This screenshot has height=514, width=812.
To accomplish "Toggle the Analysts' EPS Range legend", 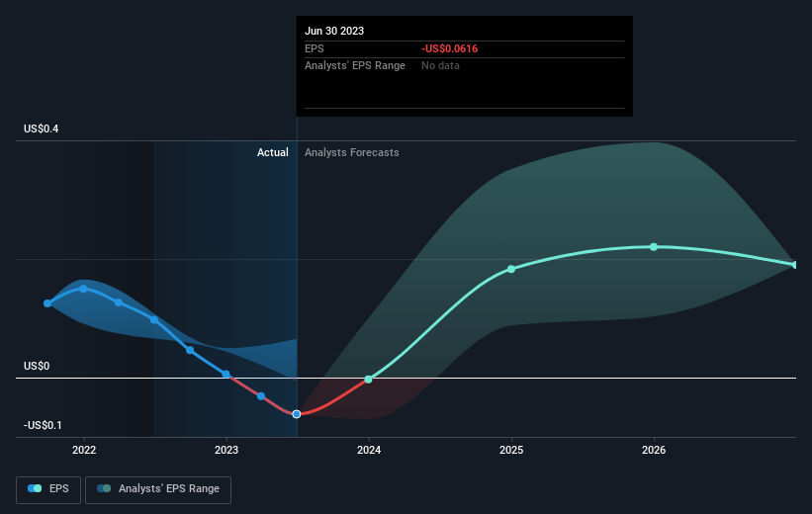I will [158, 489].
